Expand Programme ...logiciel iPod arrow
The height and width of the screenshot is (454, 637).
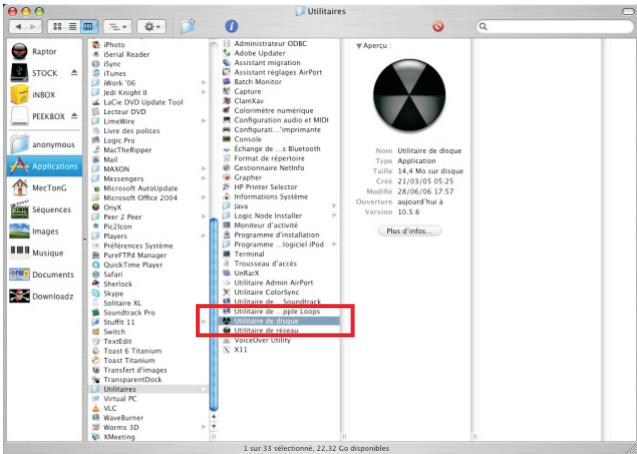click(334, 244)
